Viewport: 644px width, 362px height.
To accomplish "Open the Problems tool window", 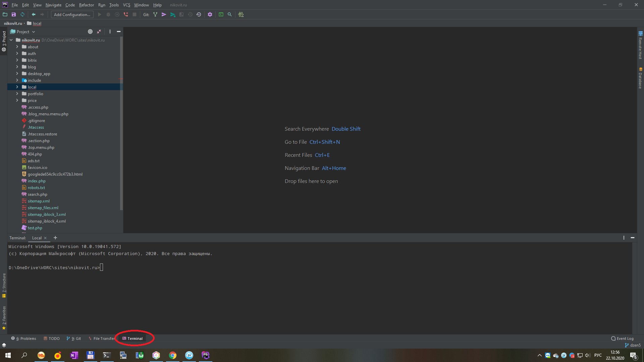I will pyautogui.click(x=23, y=339).
